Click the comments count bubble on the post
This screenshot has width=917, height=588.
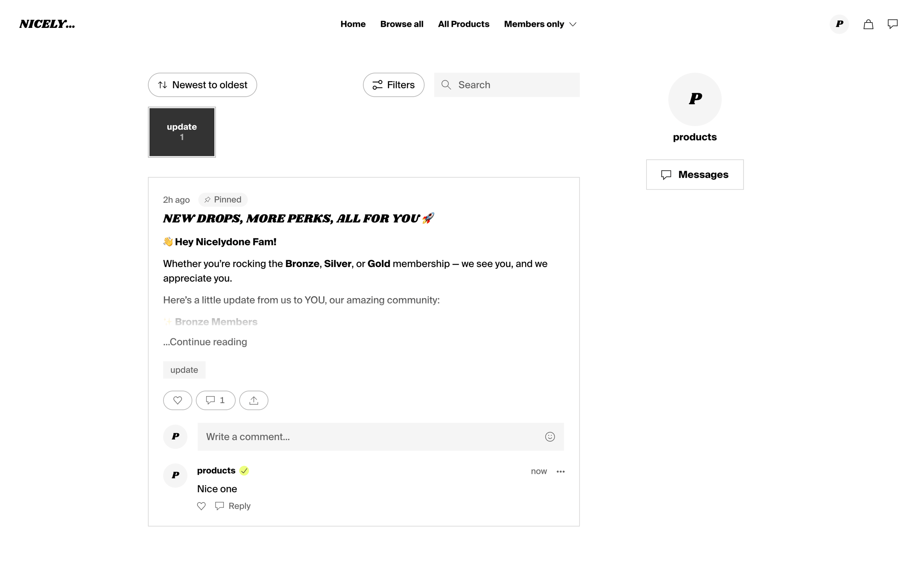215,400
